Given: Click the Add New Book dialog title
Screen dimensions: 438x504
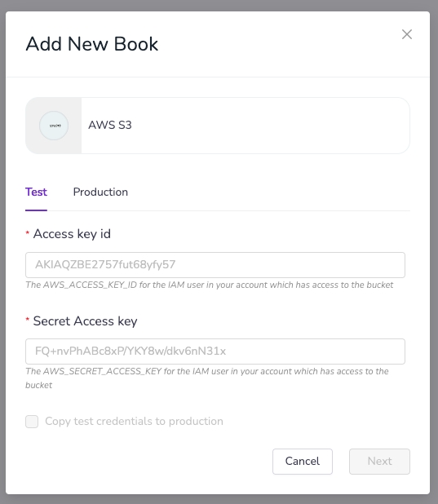Looking at the screenshot, I should pyautogui.click(x=92, y=44).
